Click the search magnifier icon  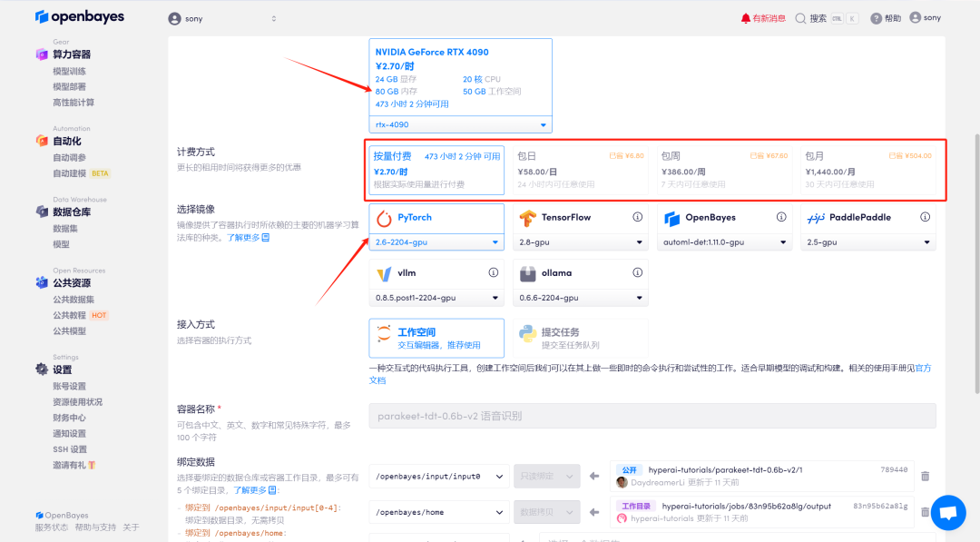(800, 18)
